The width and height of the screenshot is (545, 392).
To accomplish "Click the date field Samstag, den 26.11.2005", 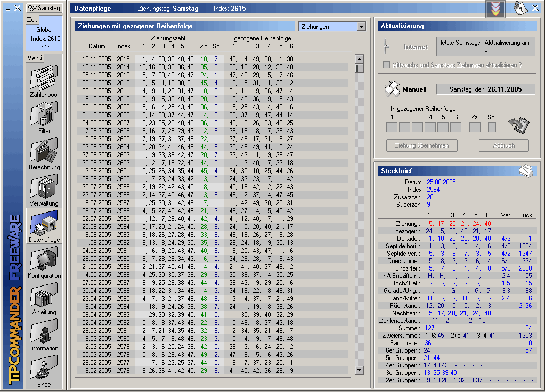I will tap(485, 89).
